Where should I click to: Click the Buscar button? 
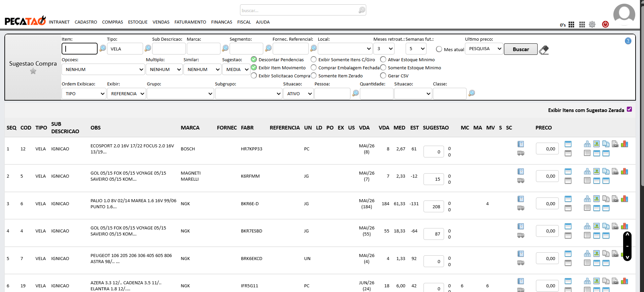point(521,49)
